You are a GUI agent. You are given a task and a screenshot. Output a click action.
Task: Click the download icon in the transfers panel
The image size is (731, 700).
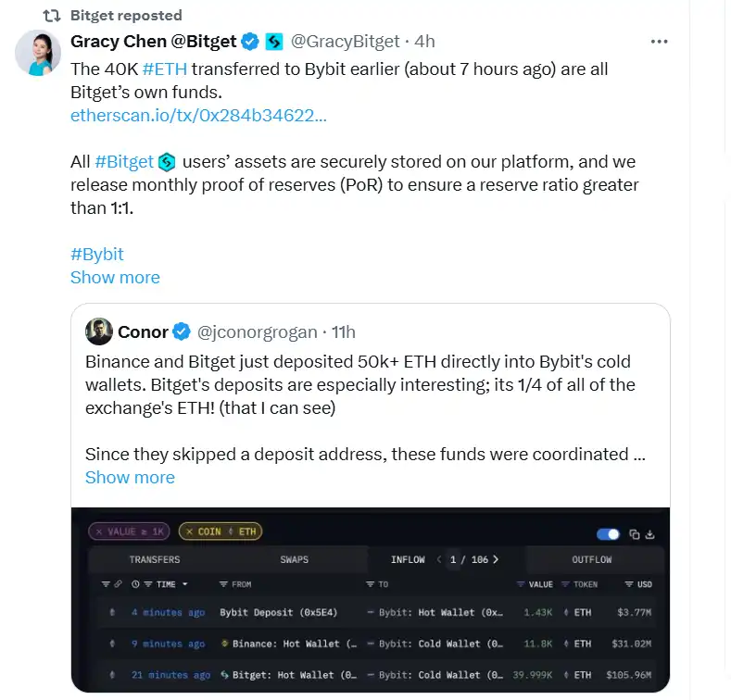click(x=649, y=534)
